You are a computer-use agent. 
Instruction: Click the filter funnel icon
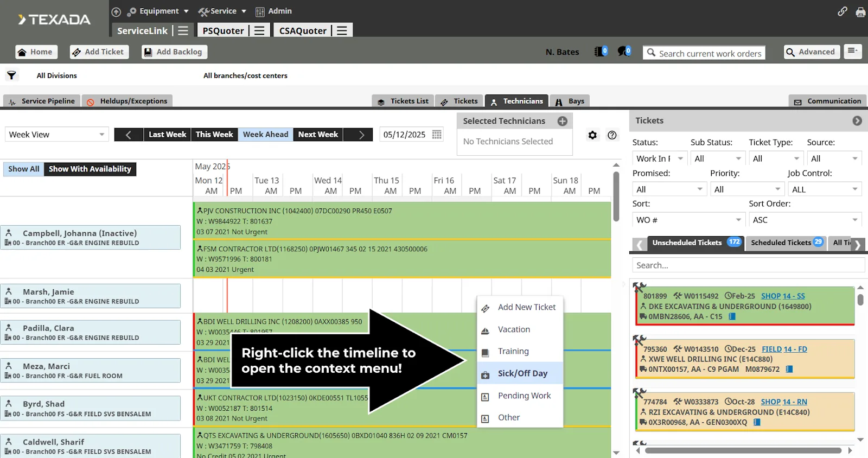pyautogui.click(x=11, y=75)
